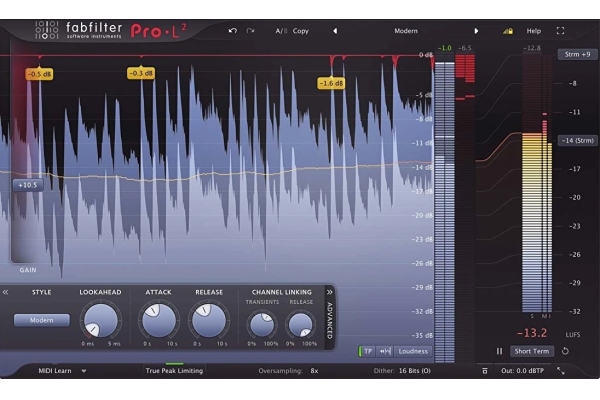The image size is (600, 400).
Task: Click the -6.5 gain reduction readout
Action: (x=465, y=48)
